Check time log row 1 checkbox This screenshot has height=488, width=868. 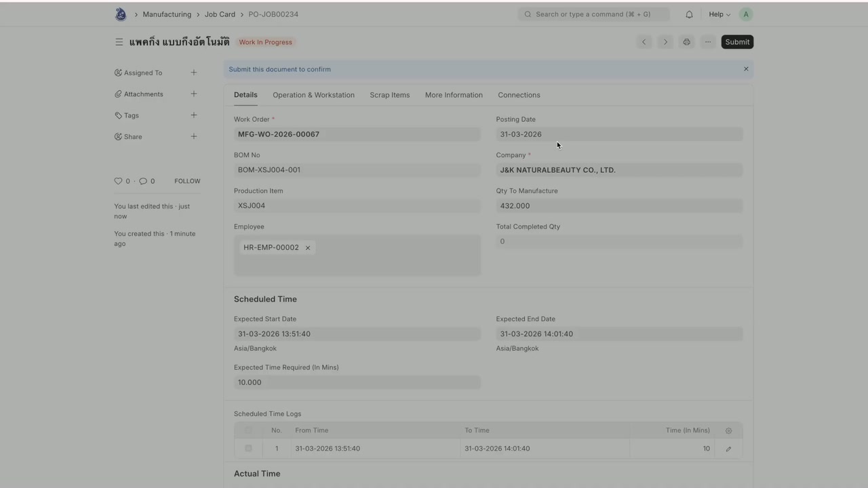[248, 448]
